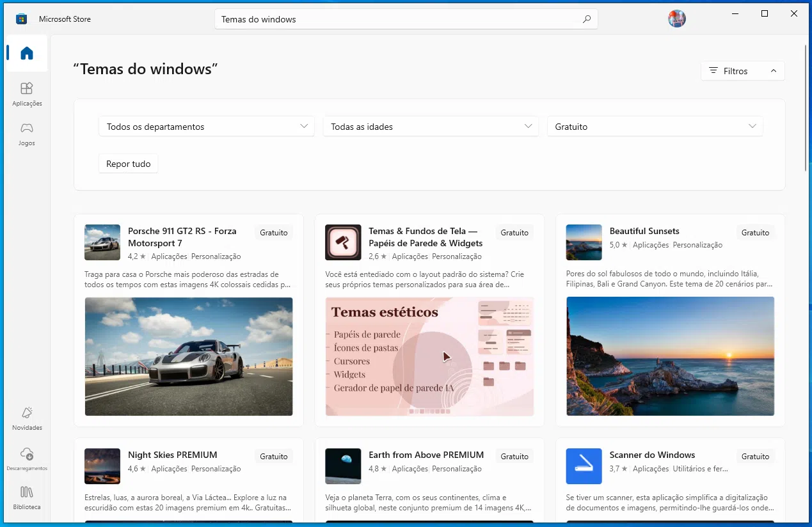Click the “Temas do windows” results heading
Image resolution: width=812 pixels, height=527 pixels.
pyautogui.click(x=145, y=69)
